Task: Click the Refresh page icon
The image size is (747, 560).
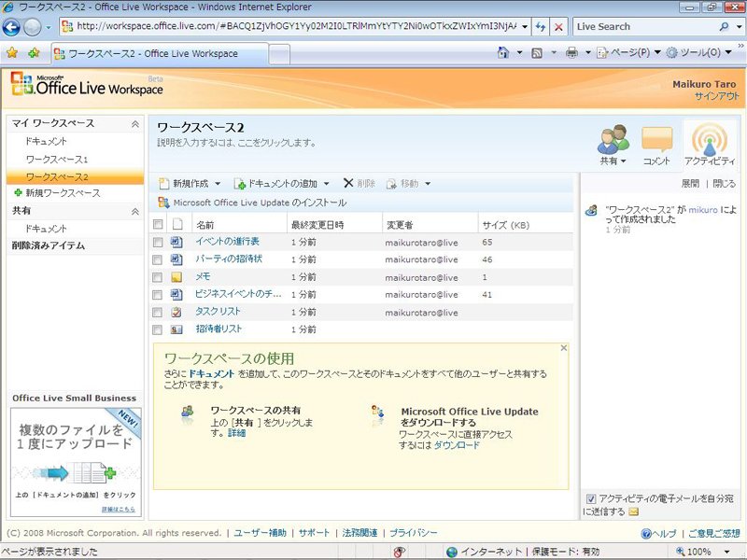Action: (x=541, y=27)
